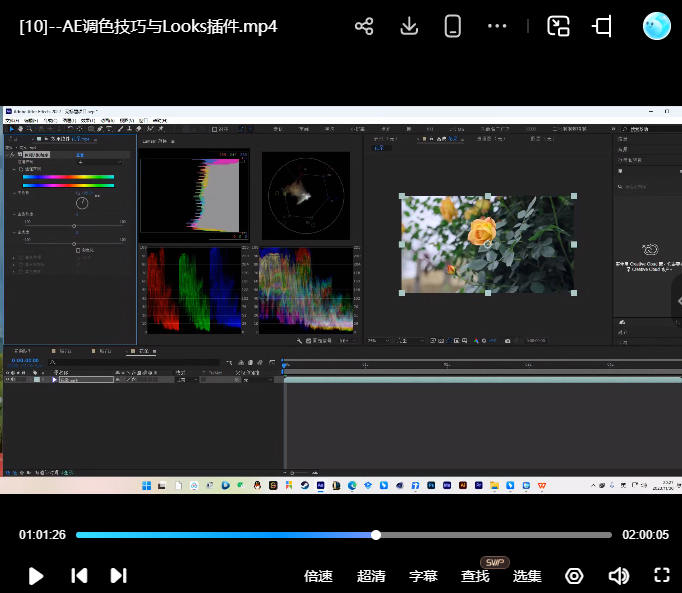Click the yellow rose in the video preview
Screen dimensions: 682x593
pos(482,231)
